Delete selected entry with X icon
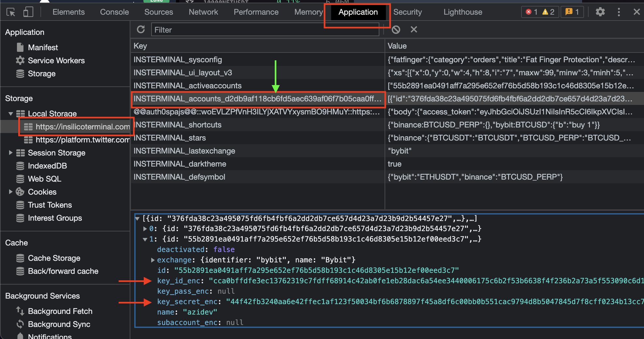Image resolution: width=644 pixels, height=339 pixels. [414, 30]
